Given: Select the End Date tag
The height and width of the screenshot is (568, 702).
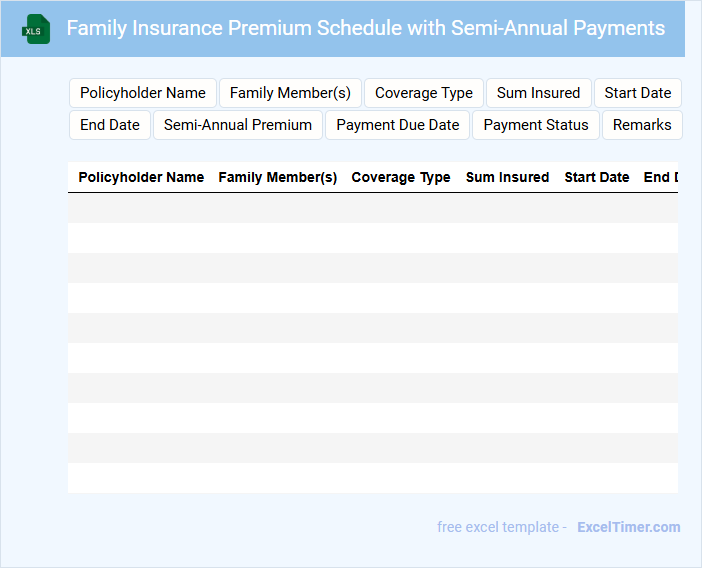Looking at the screenshot, I should click(x=110, y=125).
